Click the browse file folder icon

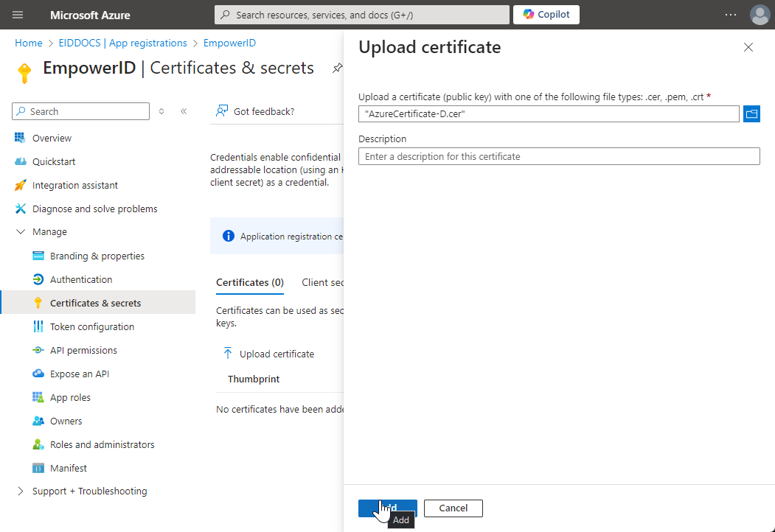point(751,114)
